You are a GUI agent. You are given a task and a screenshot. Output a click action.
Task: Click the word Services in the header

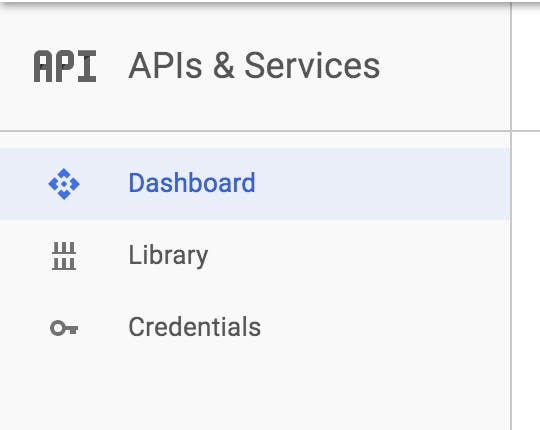pyautogui.click(x=312, y=65)
